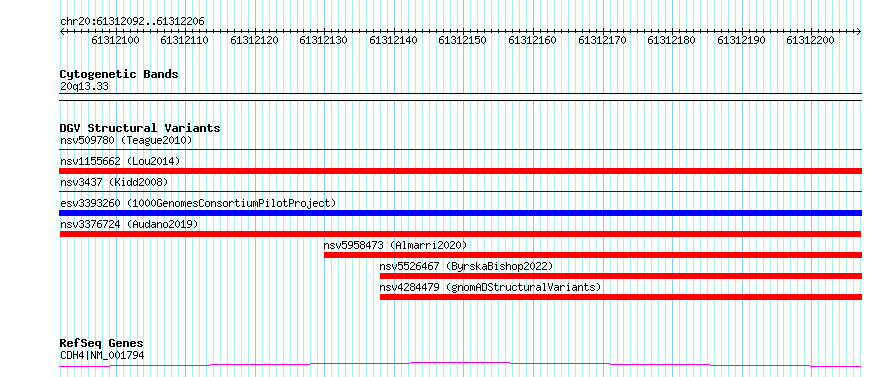890x377 pixels.
Task: Click the blue bar under esv3393260
Action: [x=460, y=213]
